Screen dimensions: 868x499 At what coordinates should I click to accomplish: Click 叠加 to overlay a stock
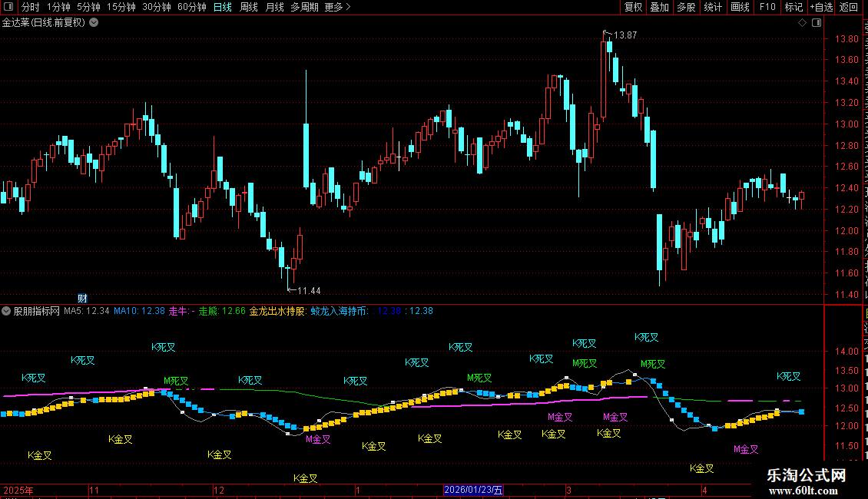(660, 7)
